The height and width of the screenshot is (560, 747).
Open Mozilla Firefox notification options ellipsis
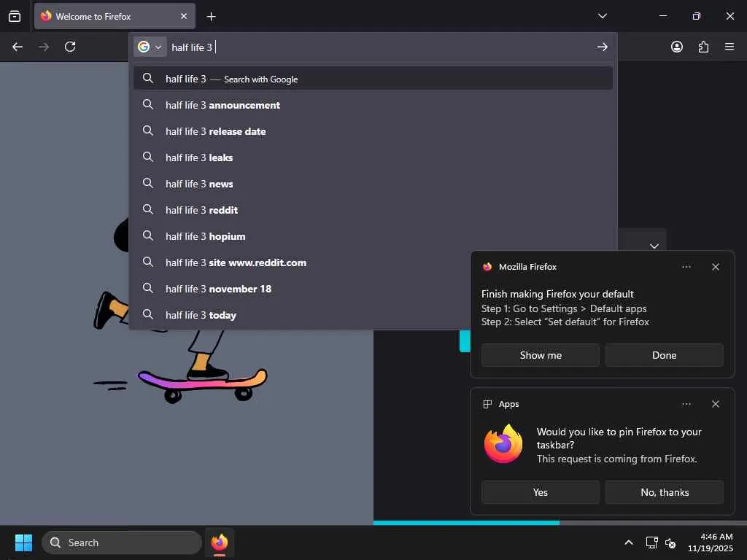coord(686,267)
